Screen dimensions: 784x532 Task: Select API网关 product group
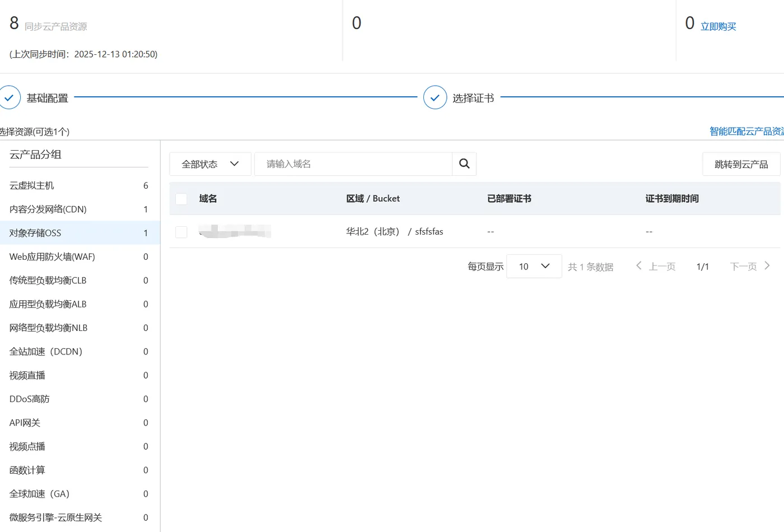tap(79, 423)
